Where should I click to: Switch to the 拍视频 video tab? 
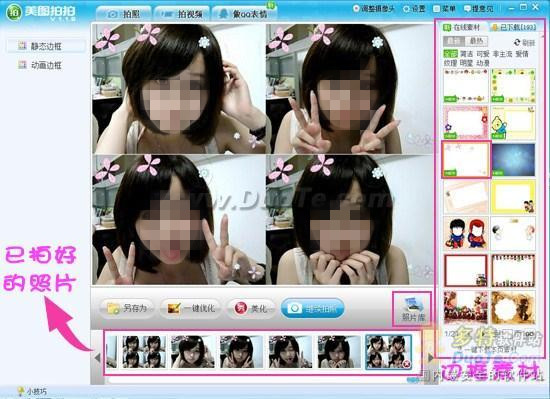tap(182, 14)
